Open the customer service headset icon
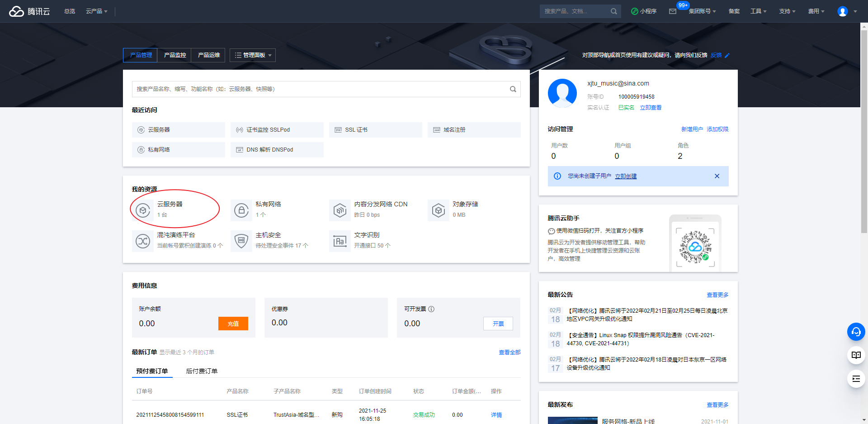 [x=856, y=332]
